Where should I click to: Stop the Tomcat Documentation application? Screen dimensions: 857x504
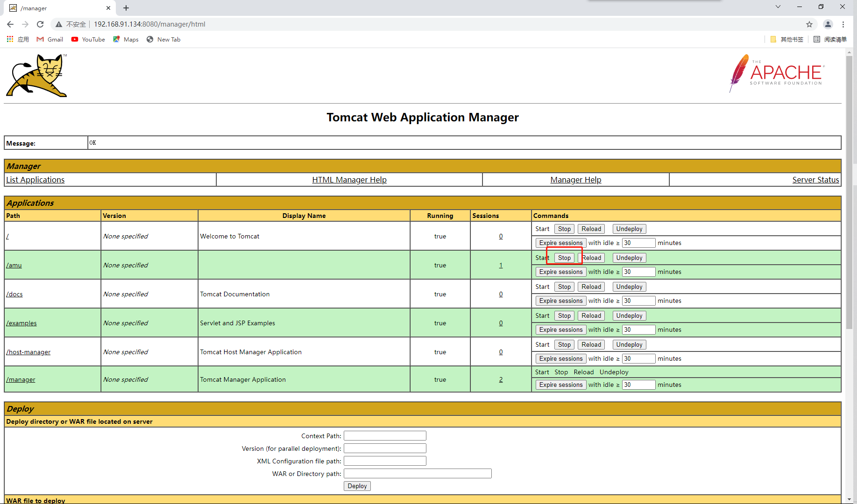(x=564, y=287)
